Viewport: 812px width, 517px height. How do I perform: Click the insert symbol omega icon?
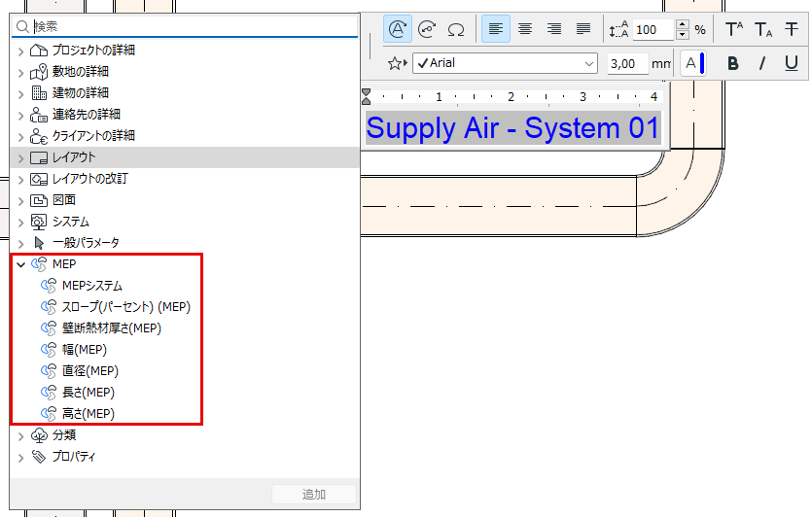pos(456,29)
